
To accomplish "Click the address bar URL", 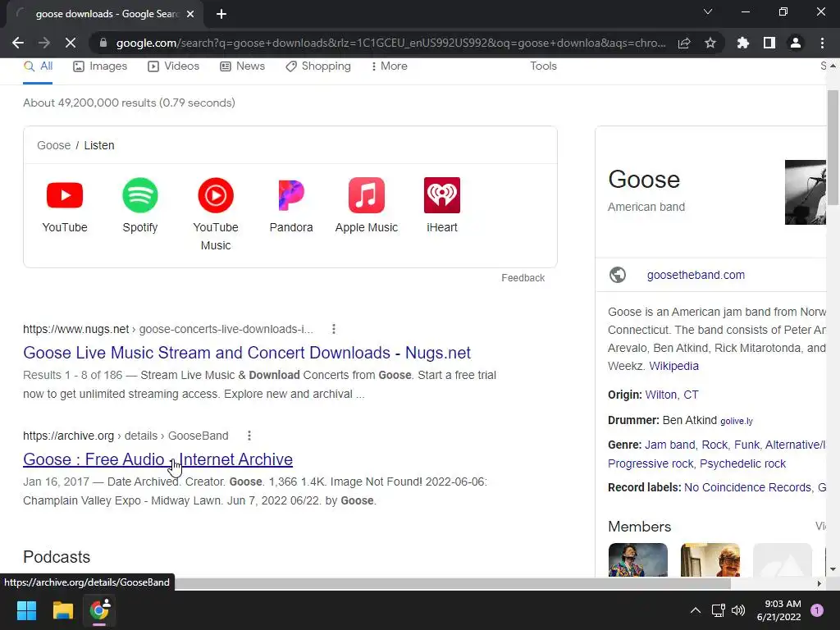I will (x=391, y=43).
